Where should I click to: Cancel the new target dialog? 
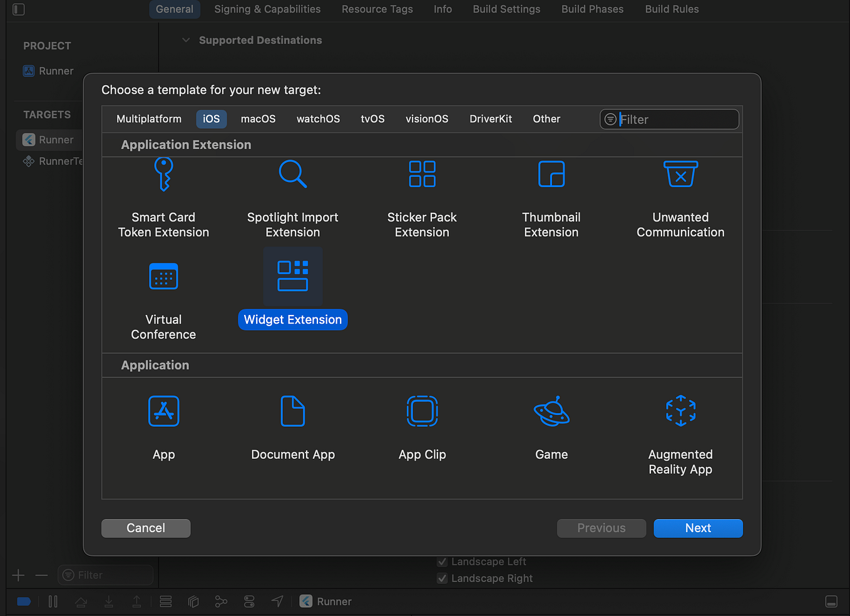(x=146, y=528)
